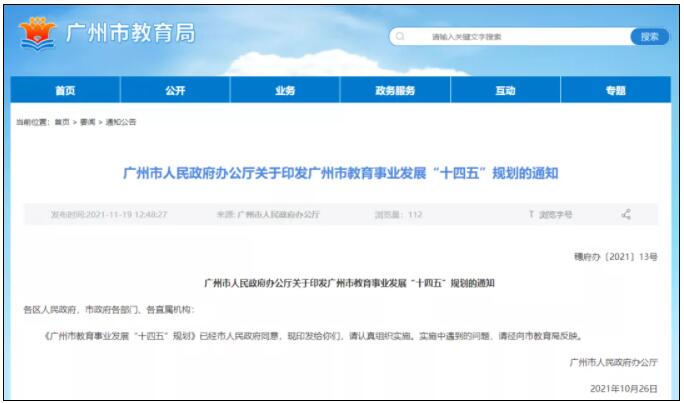Focus the keyword search input field
This screenshot has height=403, width=684.
click(510, 37)
